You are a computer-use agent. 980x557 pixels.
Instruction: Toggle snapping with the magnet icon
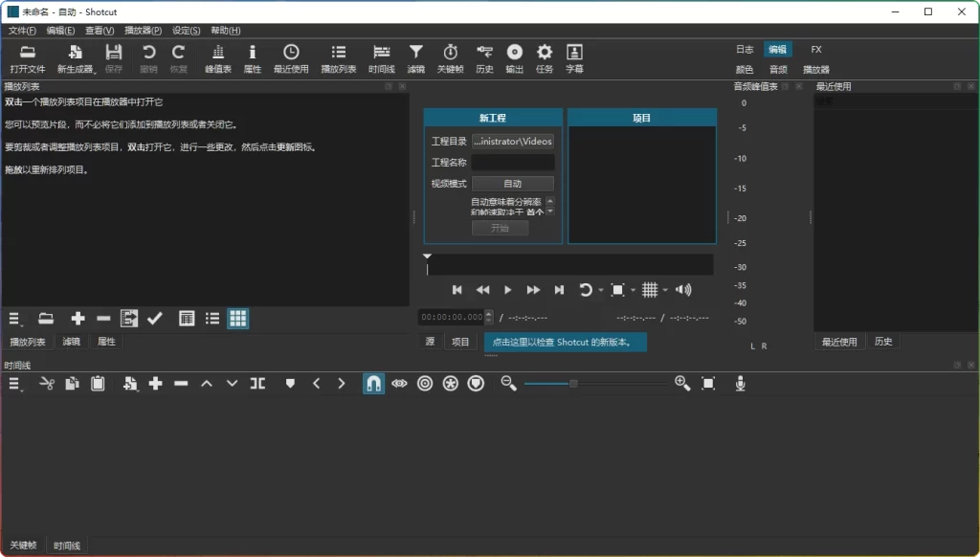tap(373, 383)
